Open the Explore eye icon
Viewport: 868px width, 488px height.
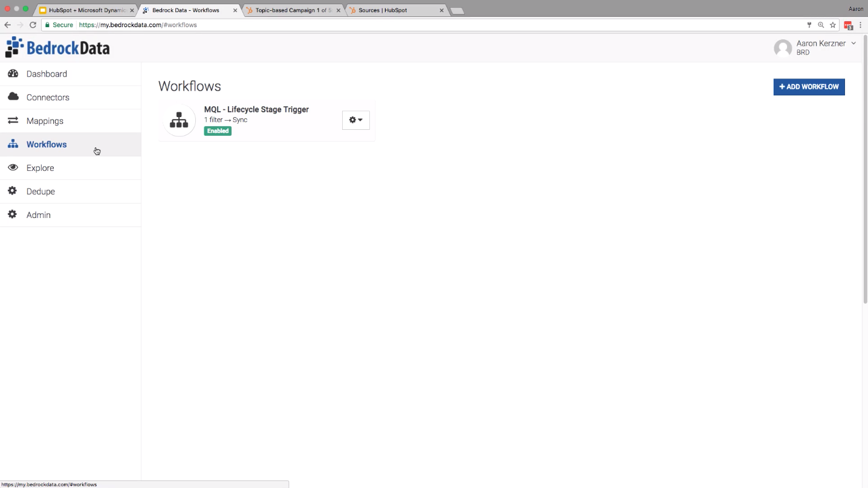[x=13, y=167]
